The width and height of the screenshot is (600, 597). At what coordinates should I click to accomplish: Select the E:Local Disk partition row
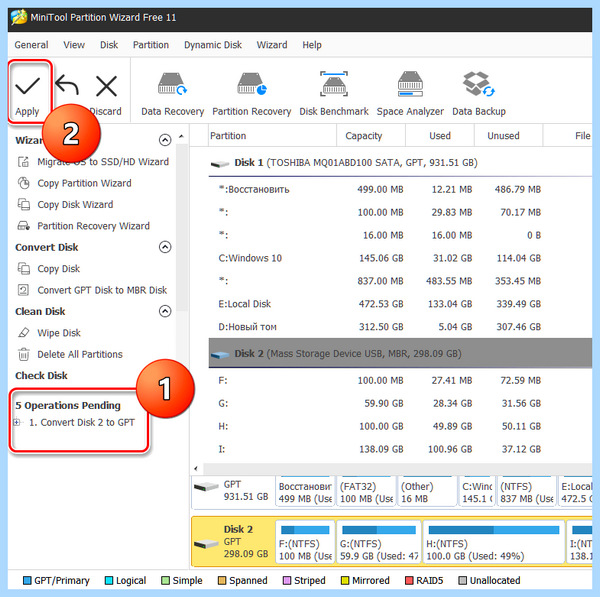[x=400, y=304]
